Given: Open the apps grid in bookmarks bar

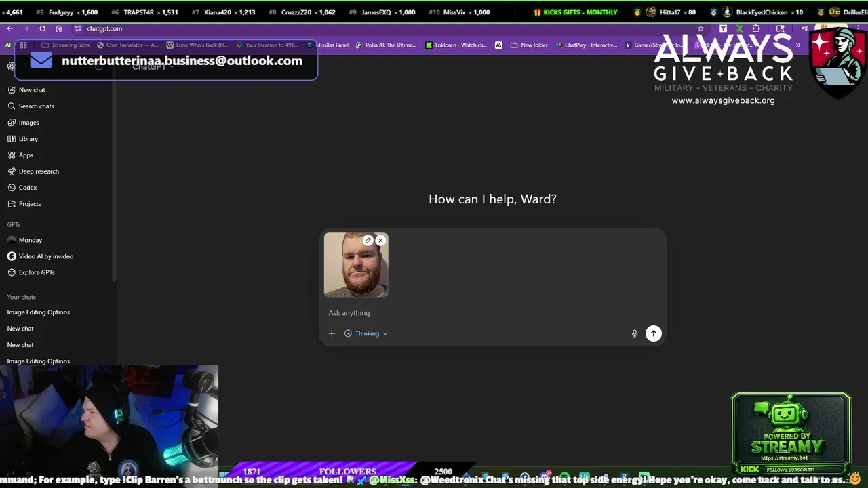Looking at the screenshot, I should tap(23, 45).
